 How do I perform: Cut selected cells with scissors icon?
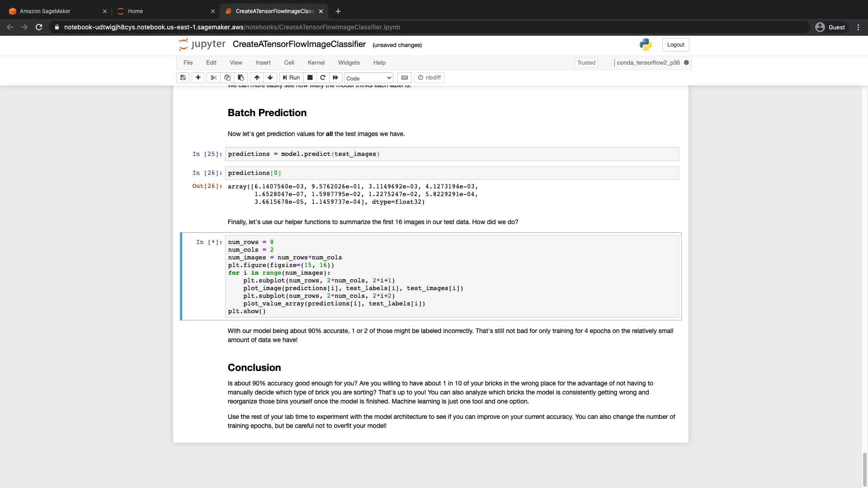(214, 78)
